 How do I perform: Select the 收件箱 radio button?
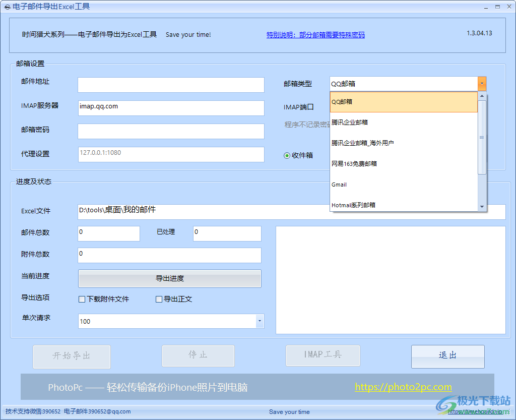(x=286, y=155)
